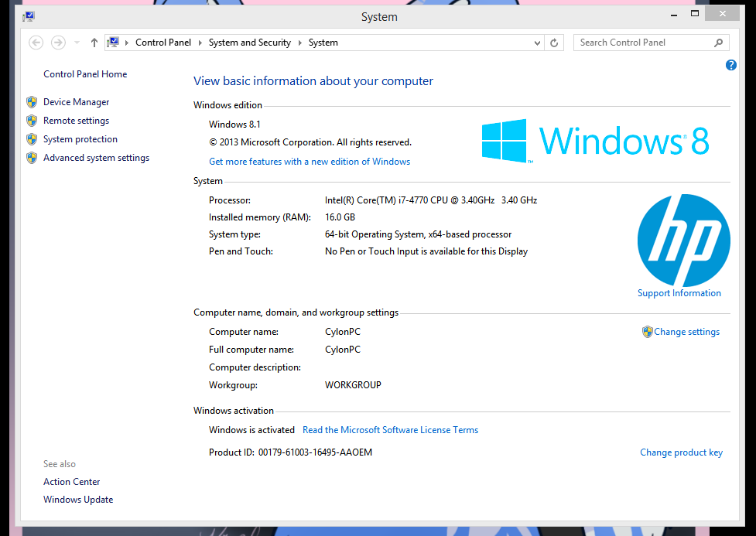Open System protection link
The width and height of the screenshot is (756, 536).
[x=80, y=139]
